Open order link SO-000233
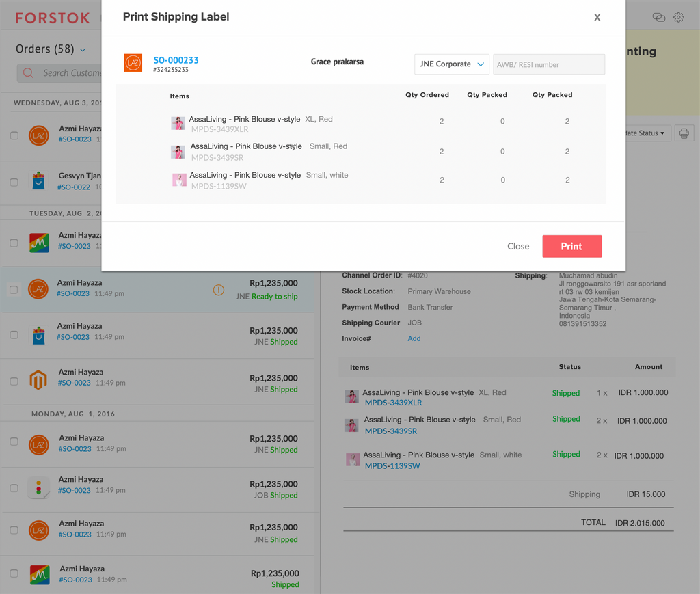The height and width of the screenshot is (594, 700). [x=176, y=60]
